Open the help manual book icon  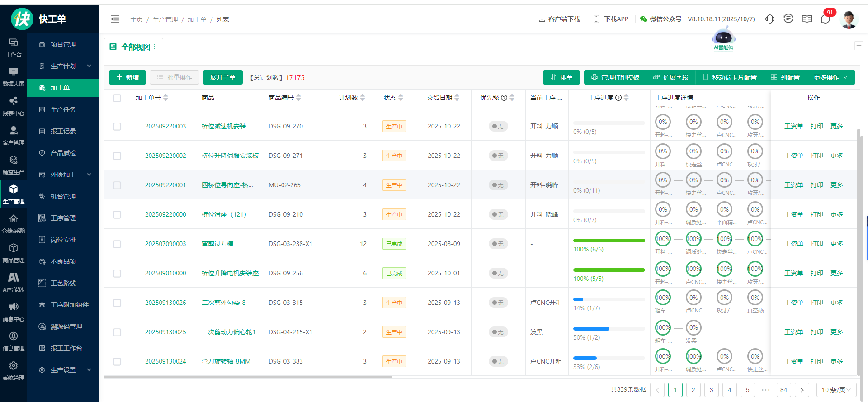[x=807, y=19]
